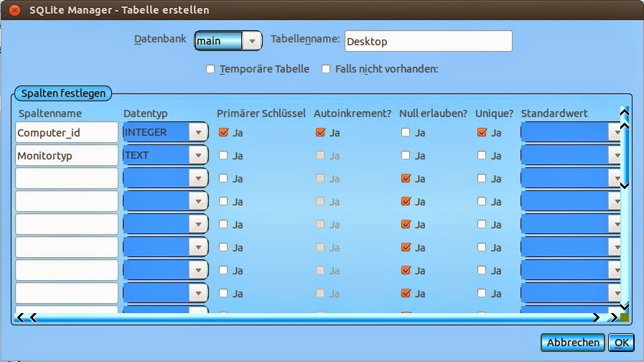This screenshot has height=362, width=644.
Task: Click the Spalten festlegen group label
Action: [63, 93]
